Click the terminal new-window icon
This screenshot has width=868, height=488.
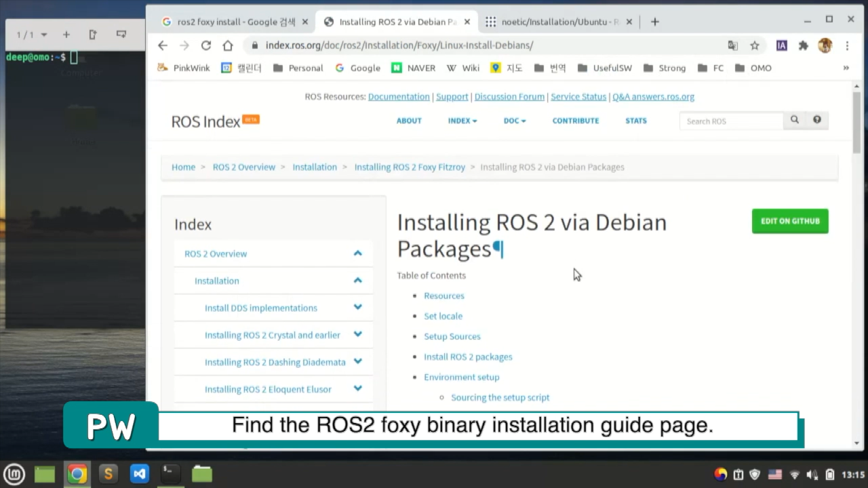pos(93,34)
